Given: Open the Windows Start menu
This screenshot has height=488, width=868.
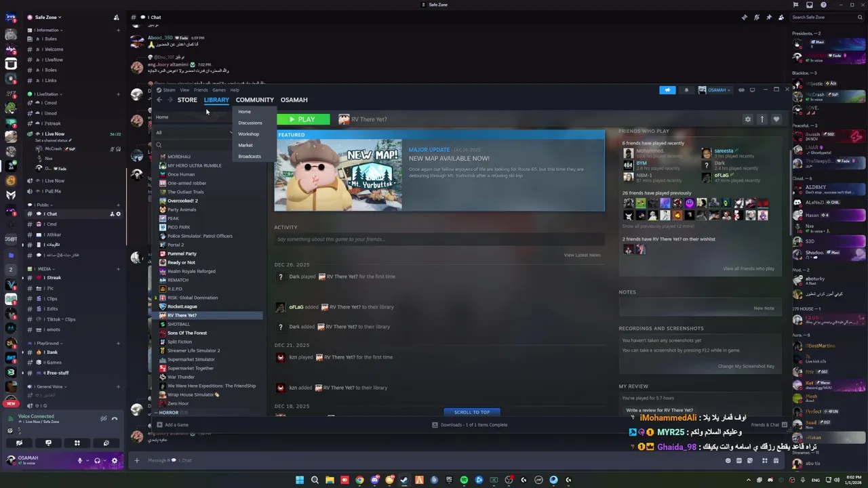Looking at the screenshot, I should pos(300,480).
